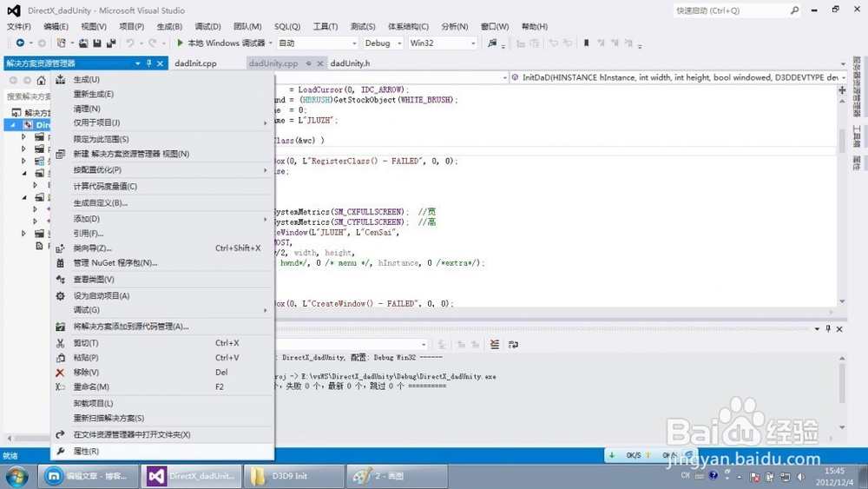Open the Paint window in taskbar
This screenshot has width=868, height=489.
[x=397, y=476]
